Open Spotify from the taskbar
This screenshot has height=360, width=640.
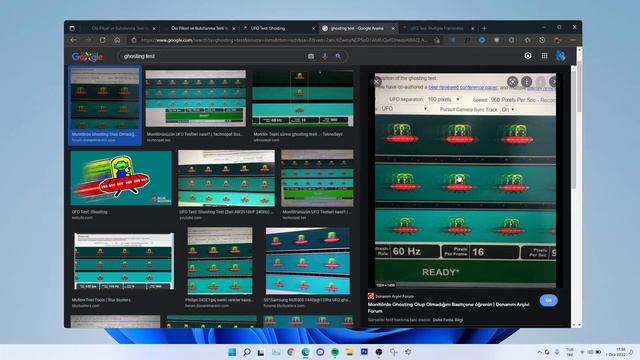pos(335,352)
